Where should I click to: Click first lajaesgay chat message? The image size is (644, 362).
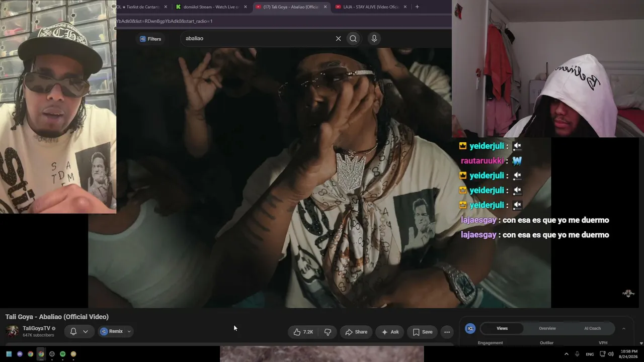(535, 220)
